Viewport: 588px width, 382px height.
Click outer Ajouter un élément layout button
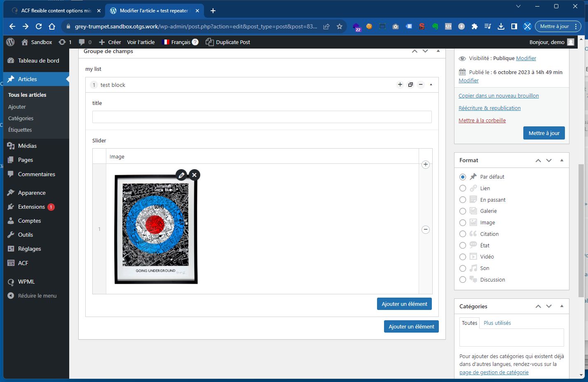(411, 326)
